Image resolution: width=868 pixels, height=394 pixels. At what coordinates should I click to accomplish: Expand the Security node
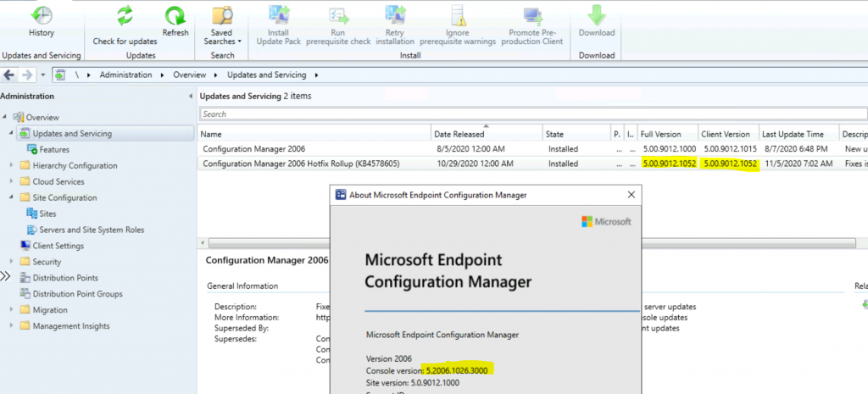(x=12, y=262)
